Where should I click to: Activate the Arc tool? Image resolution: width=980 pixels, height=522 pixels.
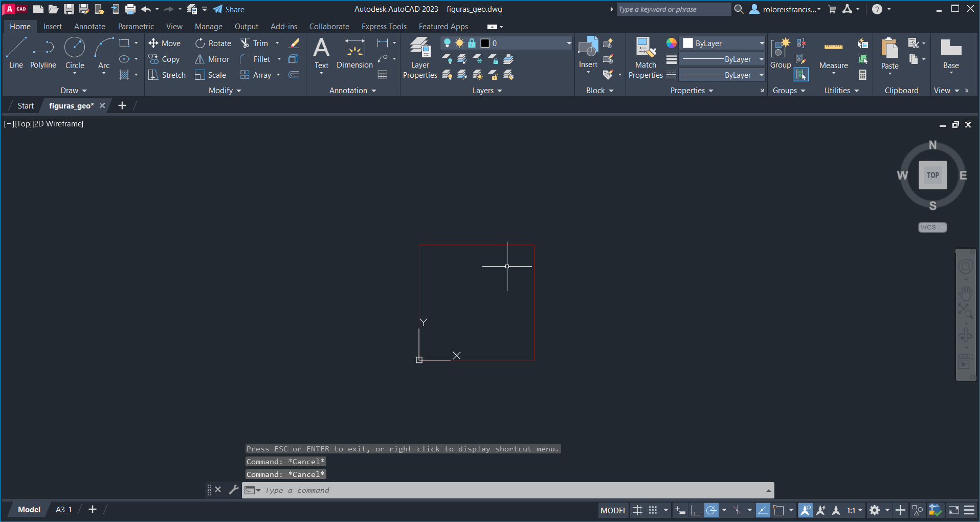tap(104, 53)
